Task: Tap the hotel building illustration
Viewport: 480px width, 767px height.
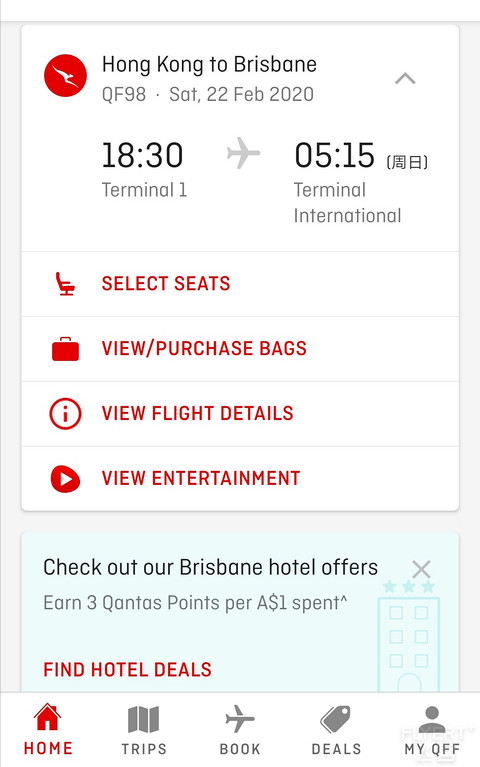Action: pyautogui.click(x=409, y=636)
